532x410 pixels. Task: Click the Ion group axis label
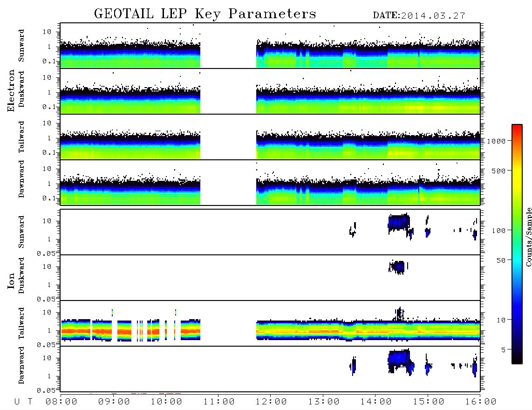(11, 280)
